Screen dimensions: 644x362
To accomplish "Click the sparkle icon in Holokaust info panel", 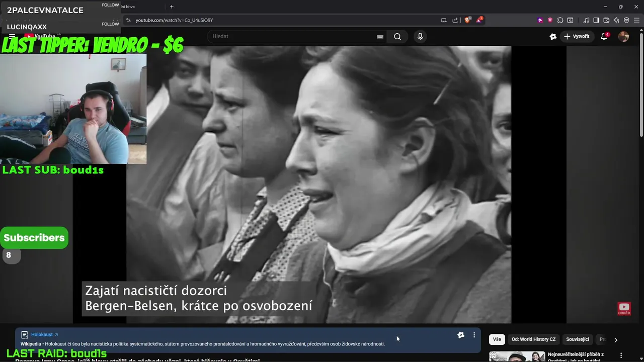I will pyautogui.click(x=460, y=335).
